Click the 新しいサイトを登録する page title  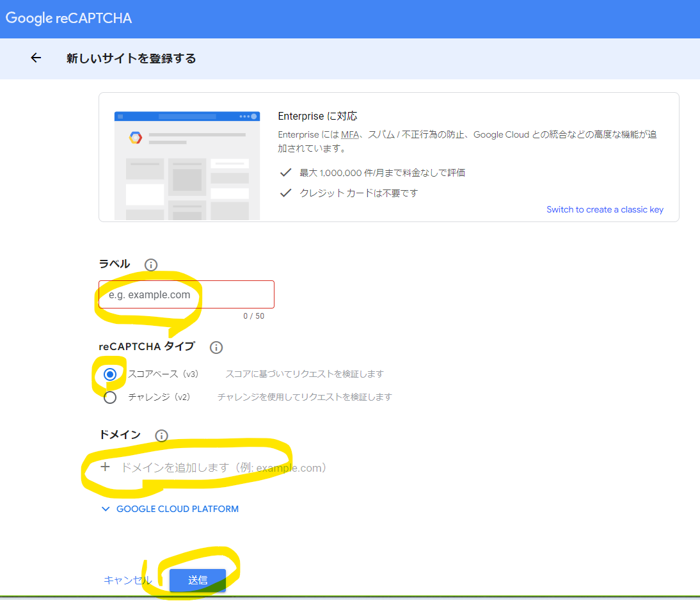(x=131, y=58)
